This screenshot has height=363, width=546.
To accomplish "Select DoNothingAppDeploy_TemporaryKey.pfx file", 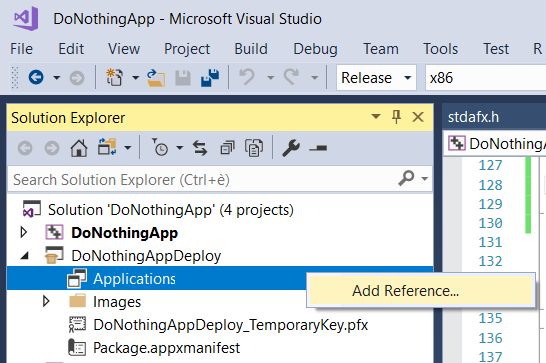I will pyautogui.click(x=231, y=325).
